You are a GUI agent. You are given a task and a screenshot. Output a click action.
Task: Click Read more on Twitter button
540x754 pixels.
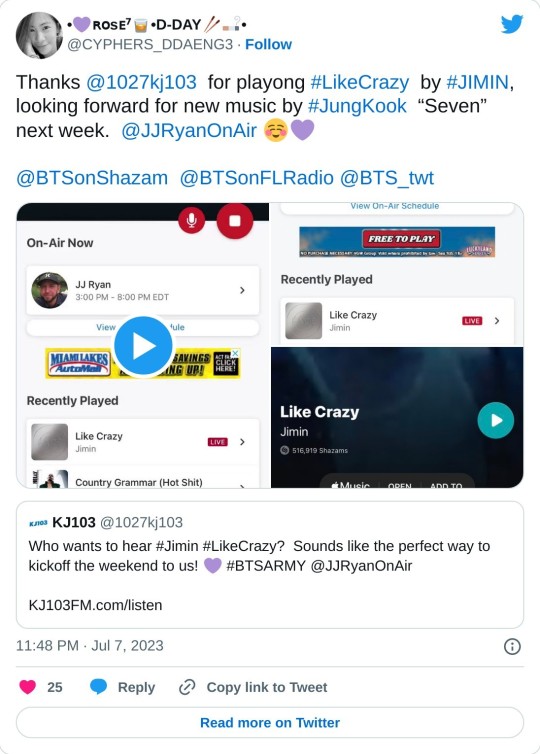point(270,722)
